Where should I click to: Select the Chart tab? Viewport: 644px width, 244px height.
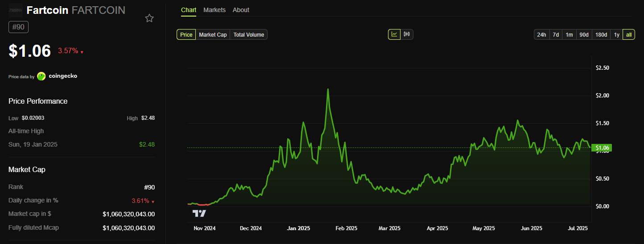(x=188, y=10)
